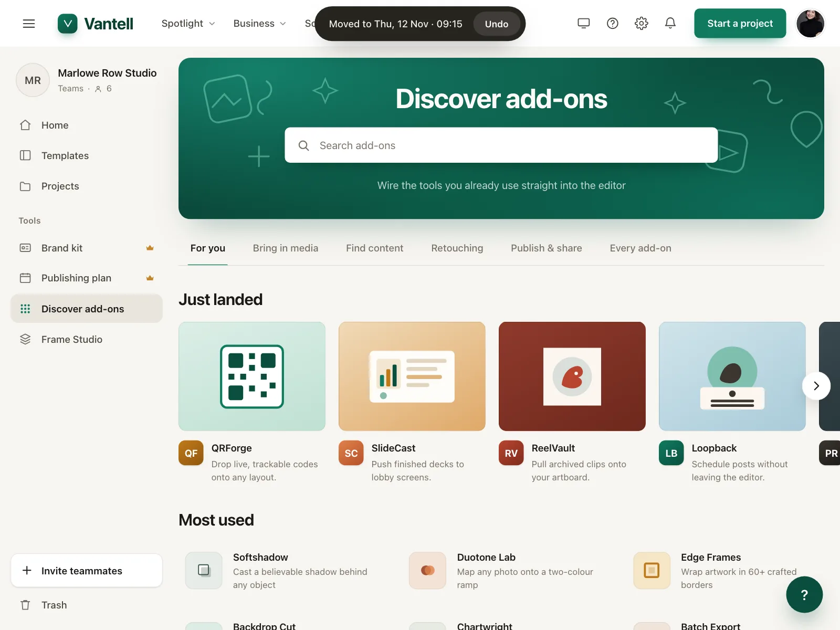Click the SC SlideCast app badge
840x630 pixels.
[351, 453]
